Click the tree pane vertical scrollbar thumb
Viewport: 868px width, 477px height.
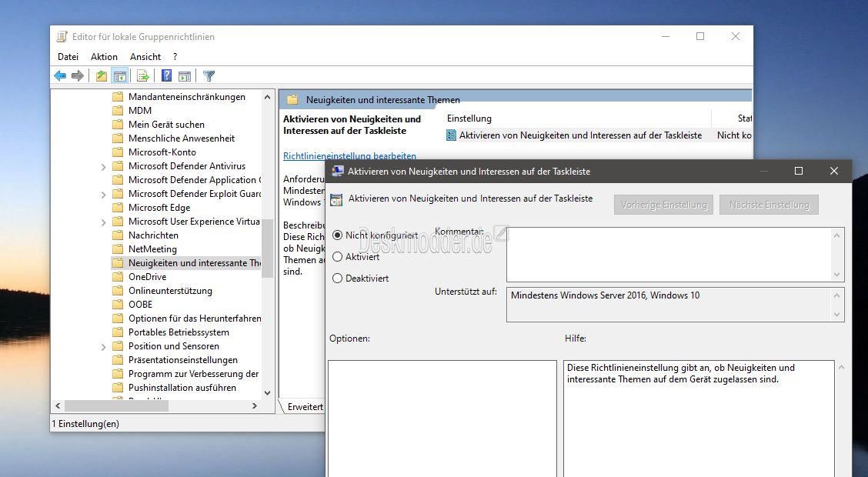(x=267, y=248)
